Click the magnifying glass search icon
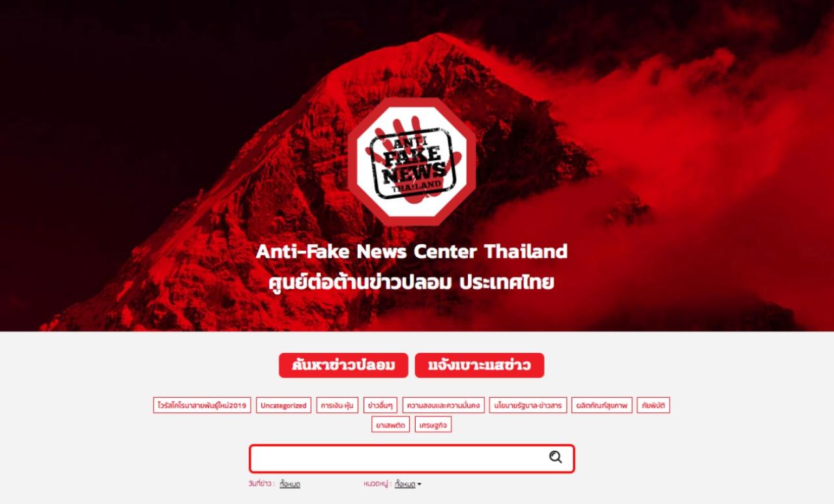 pos(555,457)
